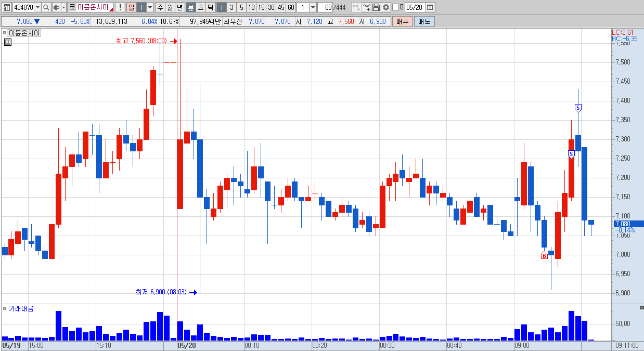
Task: Toggle the 거래대금 volume legend marker
Action: 5,309
